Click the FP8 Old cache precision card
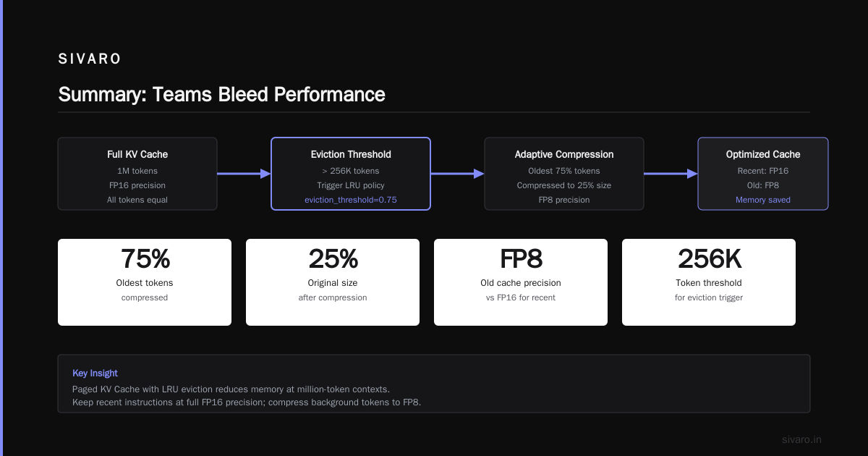 pyautogui.click(x=521, y=282)
